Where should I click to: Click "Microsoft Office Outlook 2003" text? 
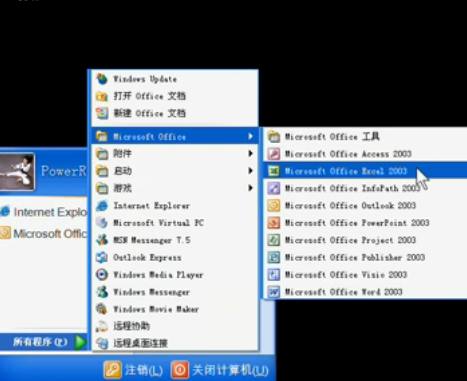[x=350, y=206]
